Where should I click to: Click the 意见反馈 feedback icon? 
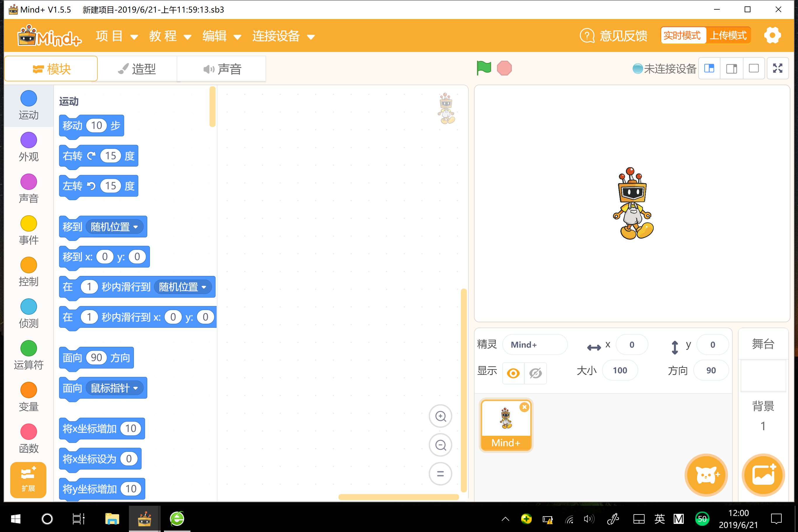[587, 35]
